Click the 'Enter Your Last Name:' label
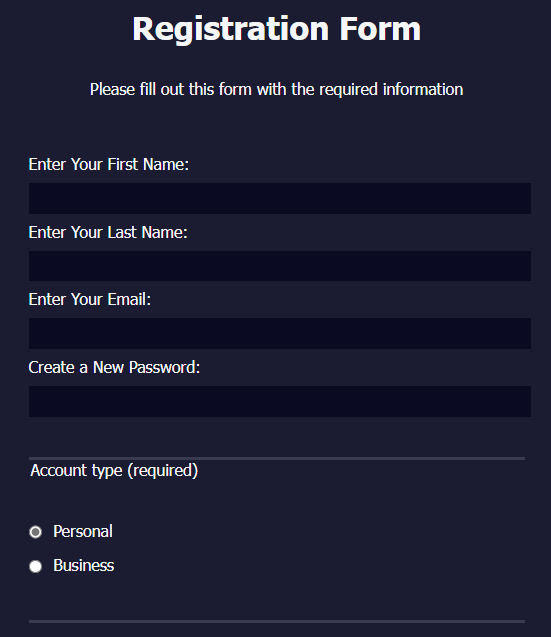The width and height of the screenshot is (551, 637). pyautogui.click(x=108, y=232)
